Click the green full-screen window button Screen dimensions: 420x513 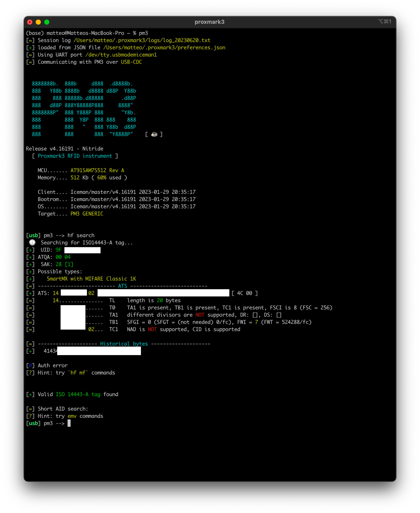[47, 22]
